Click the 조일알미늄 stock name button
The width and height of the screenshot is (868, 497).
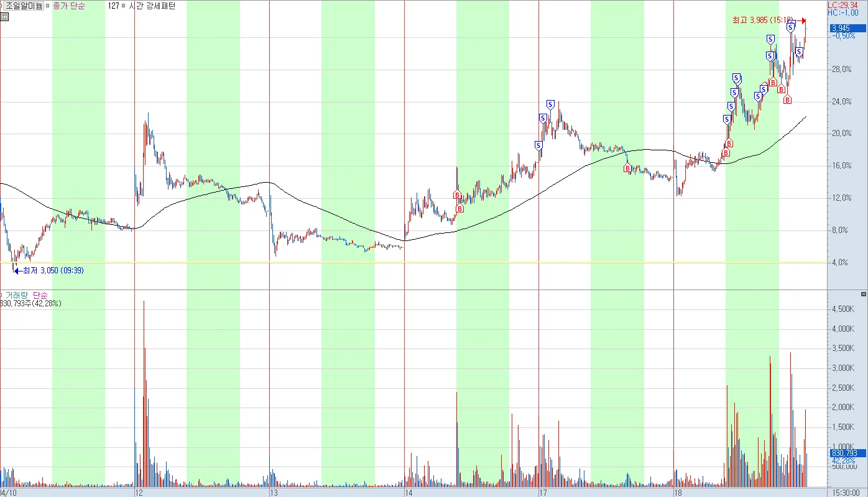pyautogui.click(x=22, y=6)
